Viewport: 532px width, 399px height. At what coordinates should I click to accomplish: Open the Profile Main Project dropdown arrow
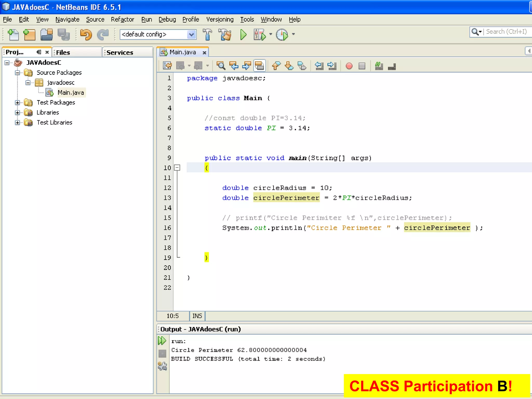pos(294,34)
